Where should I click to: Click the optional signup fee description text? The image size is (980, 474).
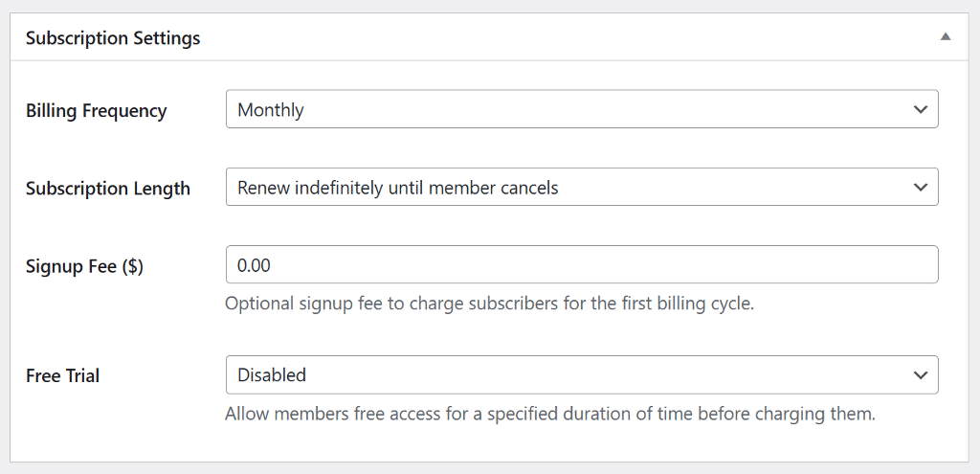coord(489,305)
